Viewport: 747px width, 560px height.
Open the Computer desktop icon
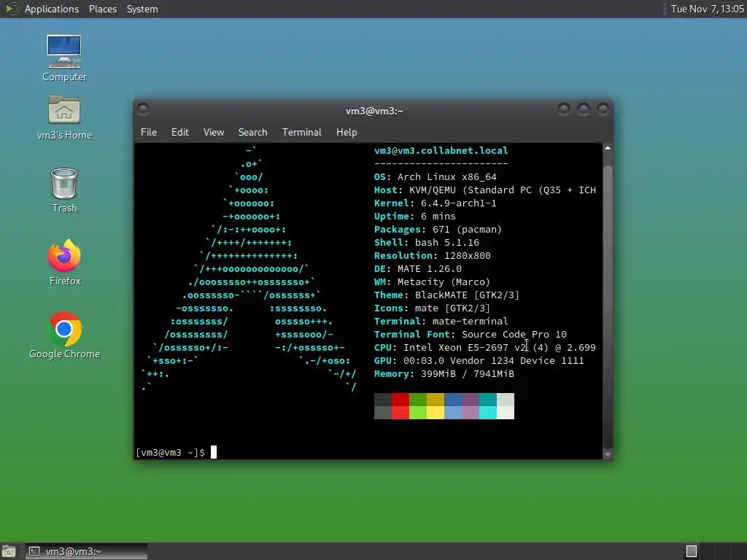click(x=64, y=58)
